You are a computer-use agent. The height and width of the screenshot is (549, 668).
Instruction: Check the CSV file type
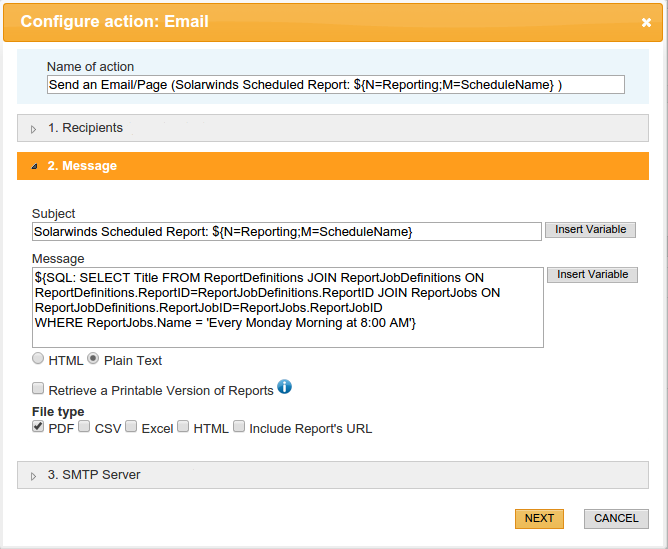(x=84, y=426)
